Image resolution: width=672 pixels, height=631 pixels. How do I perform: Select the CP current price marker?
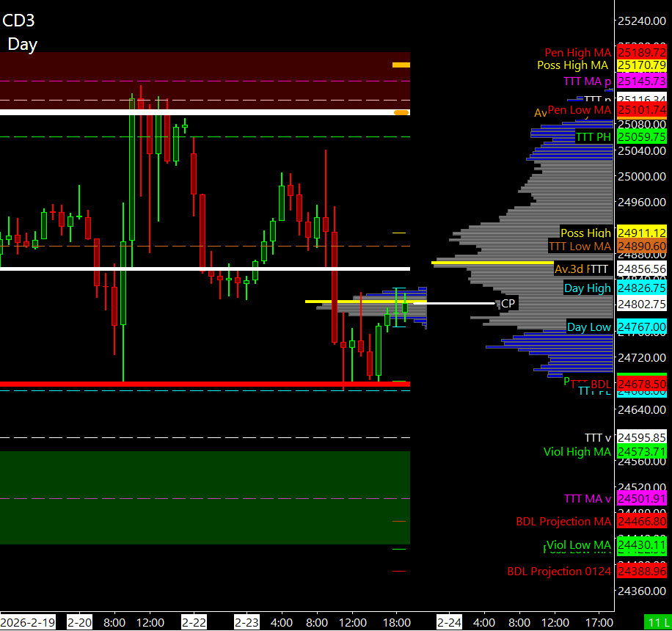(508, 303)
